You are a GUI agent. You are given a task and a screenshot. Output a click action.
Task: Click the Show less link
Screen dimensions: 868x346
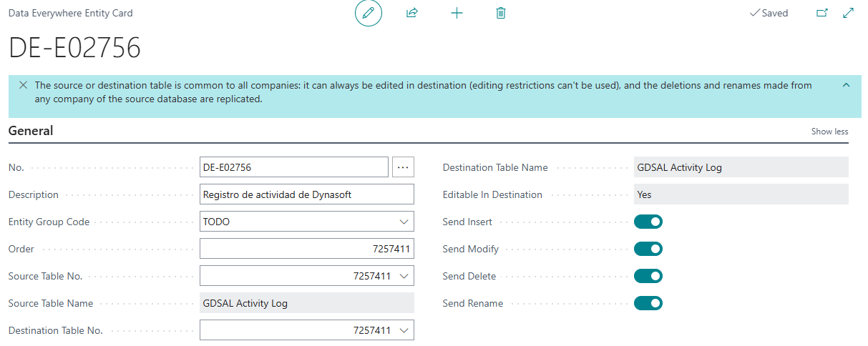pyautogui.click(x=829, y=132)
